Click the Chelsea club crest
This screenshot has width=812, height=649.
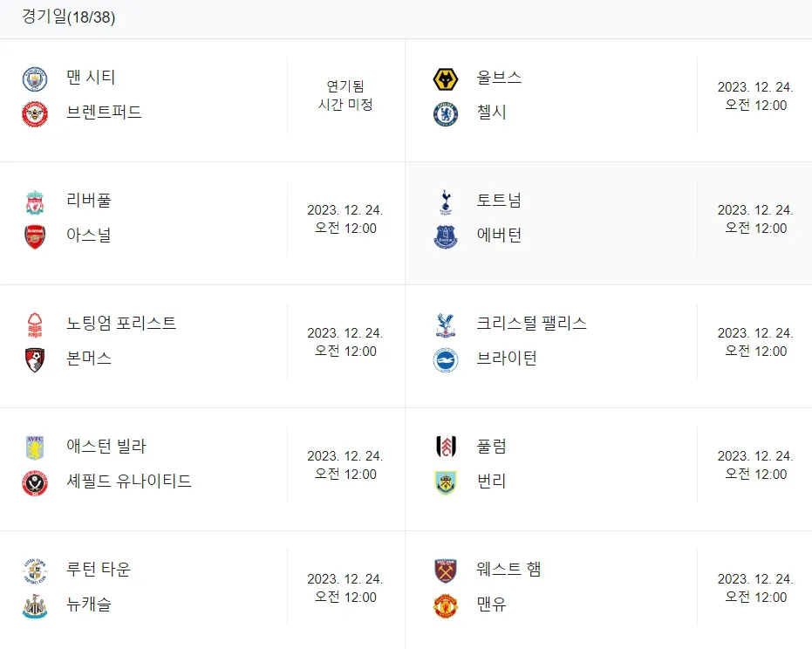pos(446,114)
